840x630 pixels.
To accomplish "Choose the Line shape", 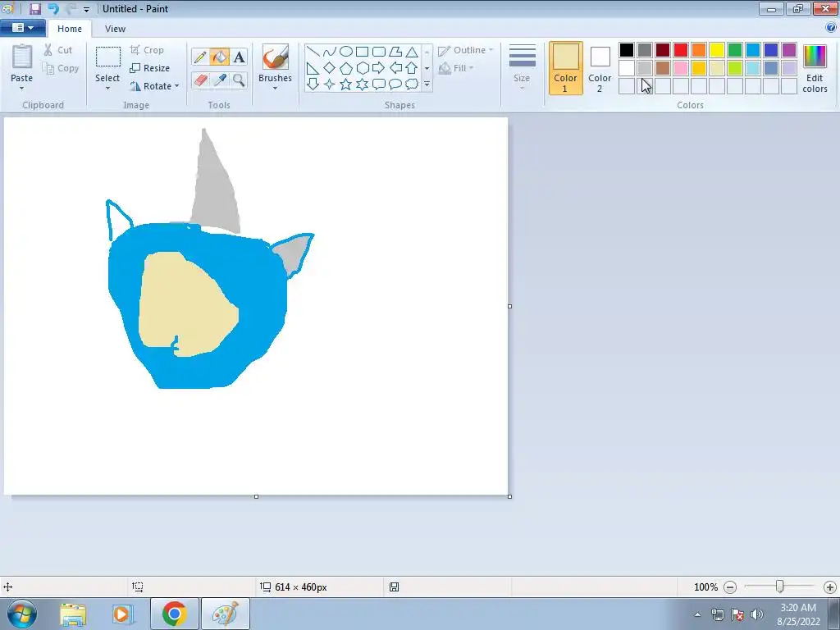I will 313,52.
